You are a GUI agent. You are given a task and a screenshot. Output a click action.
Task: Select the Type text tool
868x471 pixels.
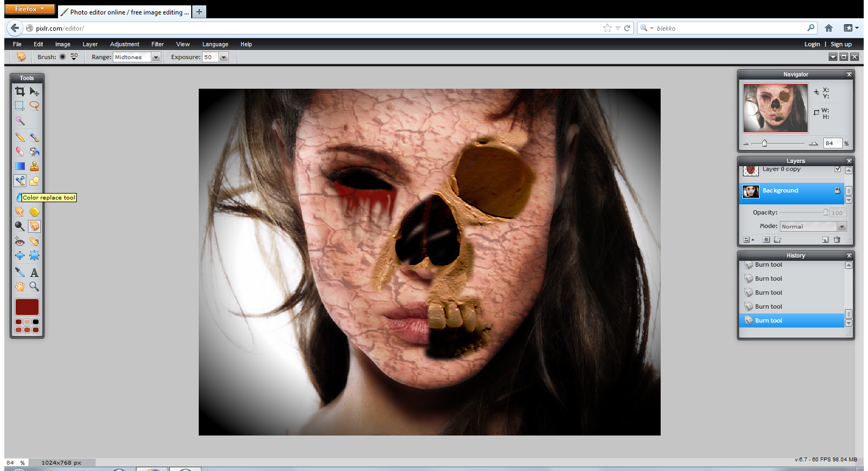coord(34,272)
